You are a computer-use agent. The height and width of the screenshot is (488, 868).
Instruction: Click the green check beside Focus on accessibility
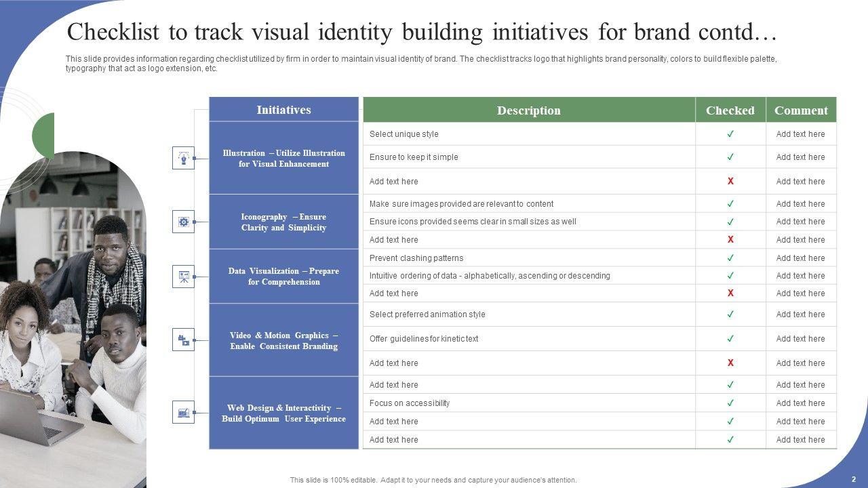730,403
